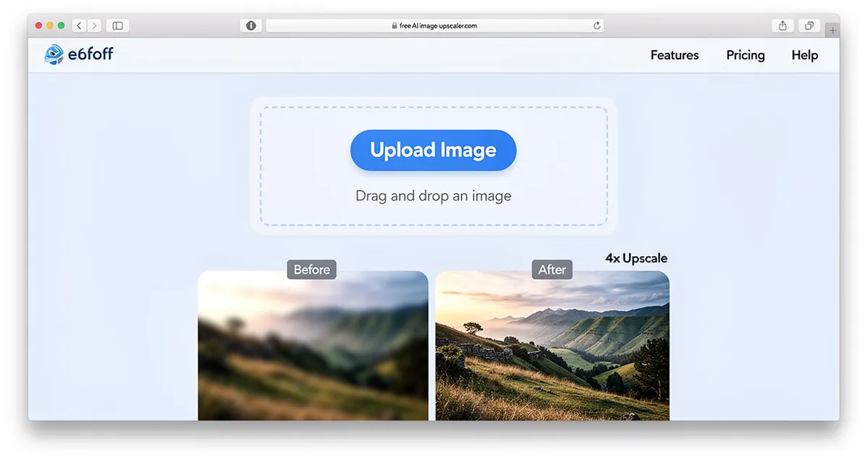
Task: Click the Safari back arrow
Action: [79, 25]
